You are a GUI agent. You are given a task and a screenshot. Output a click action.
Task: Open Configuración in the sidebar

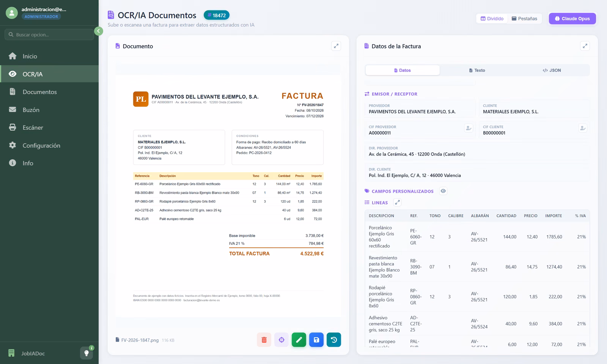(49, 145)
